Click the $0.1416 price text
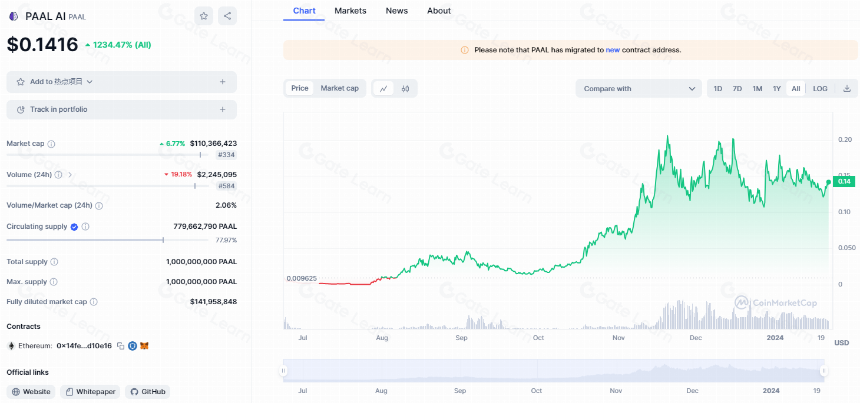The width and height of the screenshot is (860, 403). click(x=42, y=44)
